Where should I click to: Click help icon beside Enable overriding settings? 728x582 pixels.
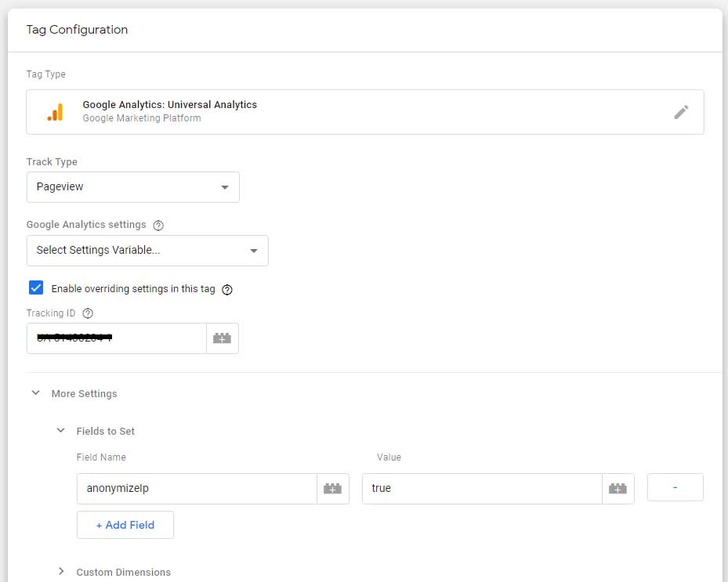pyautogui.click(x=227, y=289)
